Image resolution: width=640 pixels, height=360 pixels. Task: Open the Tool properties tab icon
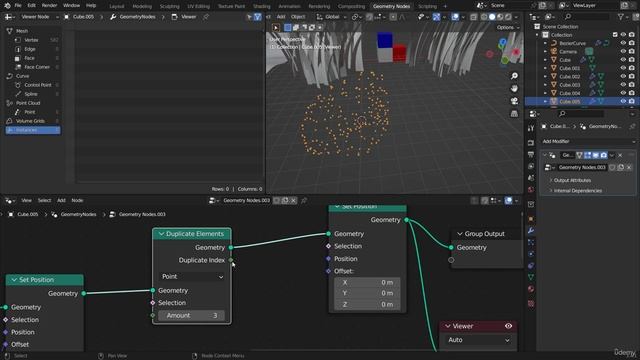[531, 128]
